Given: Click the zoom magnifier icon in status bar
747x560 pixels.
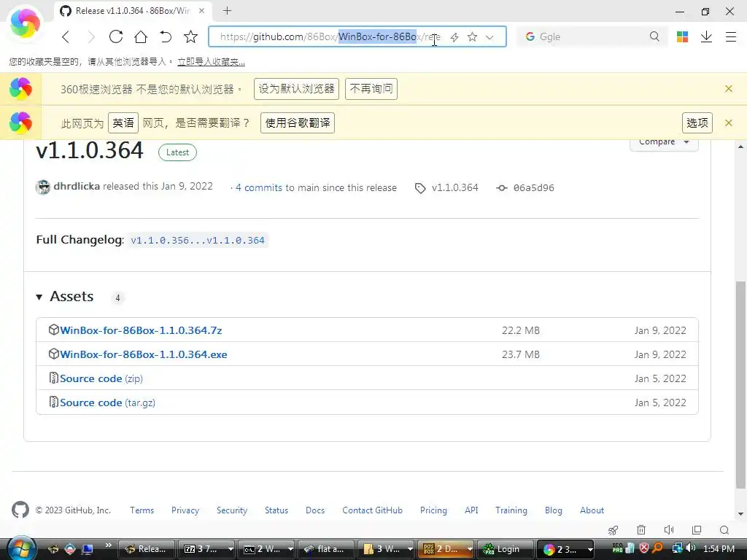Looking at the screenshot, I should click(724, 530).
